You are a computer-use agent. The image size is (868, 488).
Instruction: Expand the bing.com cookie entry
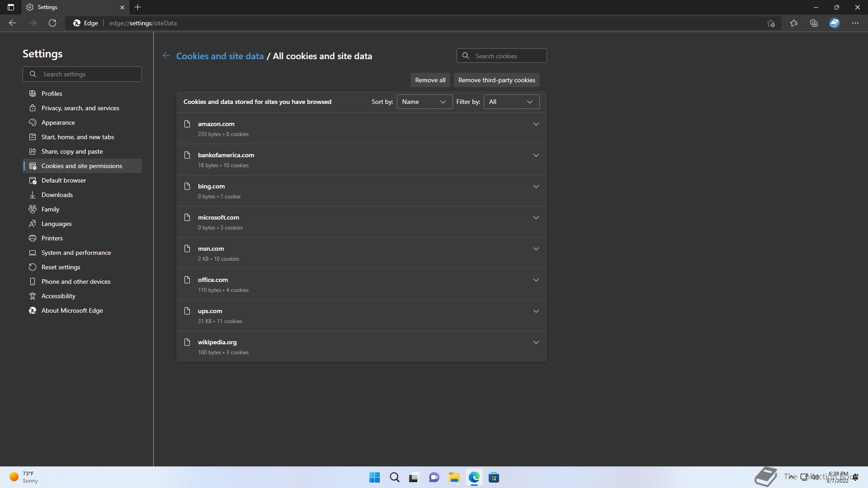[x=536, y=186]
